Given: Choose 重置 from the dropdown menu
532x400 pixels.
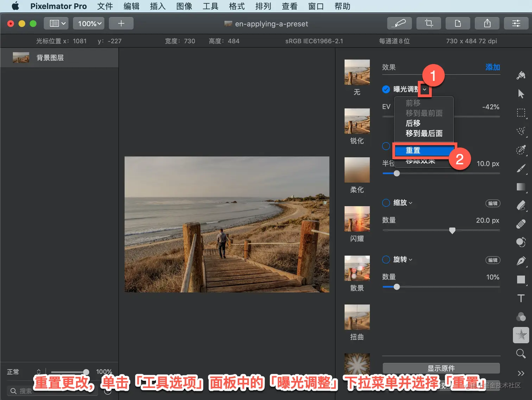Looking at the screenshot, I should coord(424,150).
